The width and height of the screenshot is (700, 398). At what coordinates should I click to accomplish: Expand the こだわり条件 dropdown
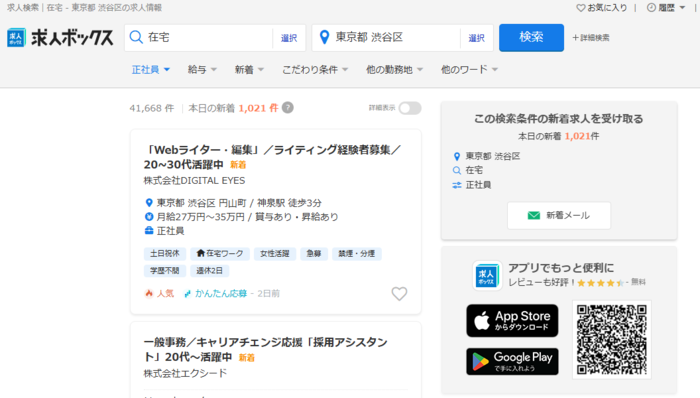[x=315, y=70]
